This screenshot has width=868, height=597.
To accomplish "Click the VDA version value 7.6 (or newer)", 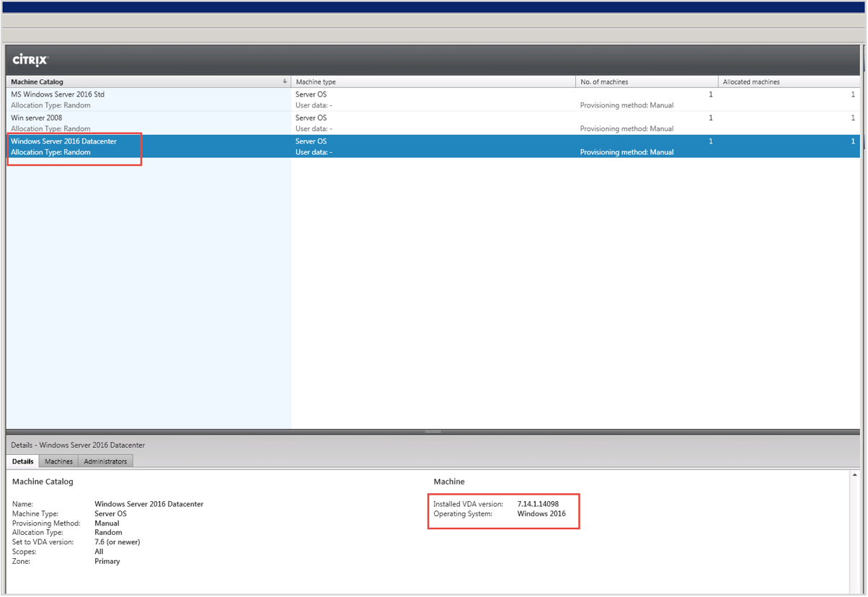I will pos(118,541).
